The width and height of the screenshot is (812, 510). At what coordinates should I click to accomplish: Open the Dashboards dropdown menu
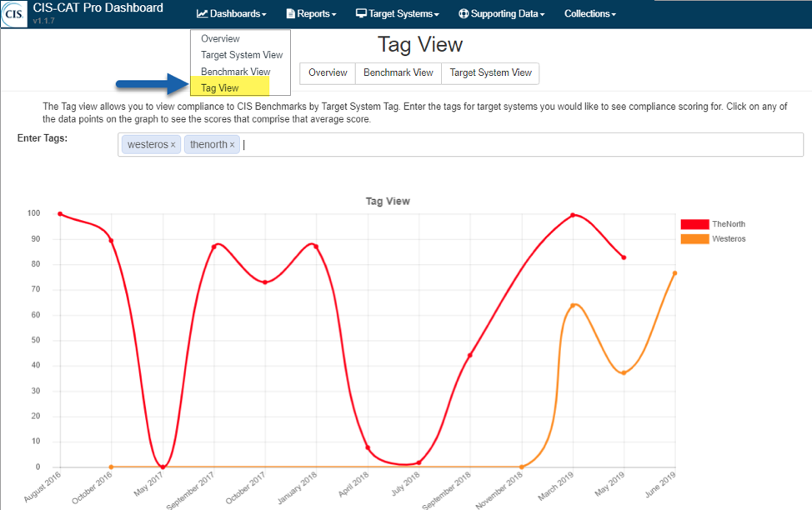232,14
